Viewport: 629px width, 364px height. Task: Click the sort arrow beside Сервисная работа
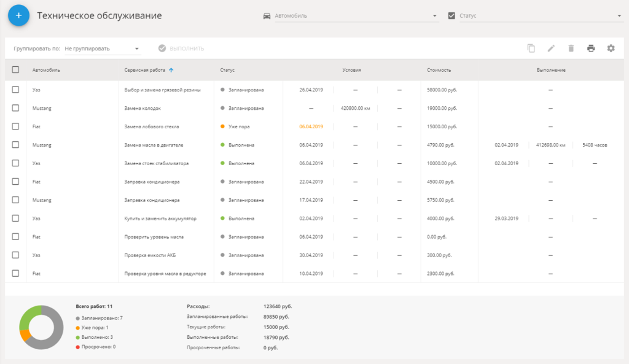click(171, 70)
